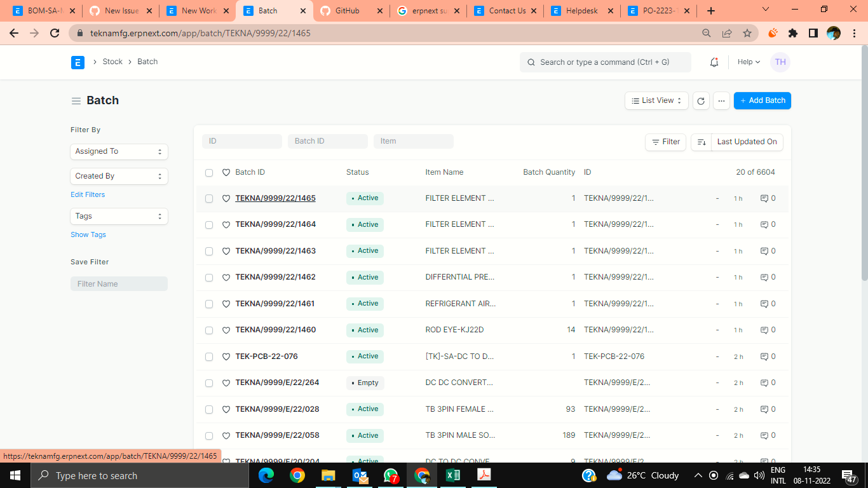Go to Stock via breadcrumb

[x=112, y=62]
